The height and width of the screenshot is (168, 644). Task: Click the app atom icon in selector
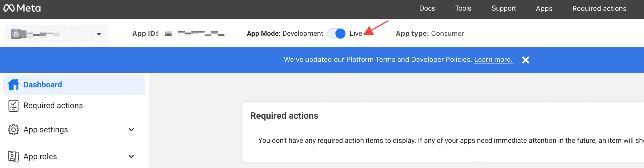[16, 34]
